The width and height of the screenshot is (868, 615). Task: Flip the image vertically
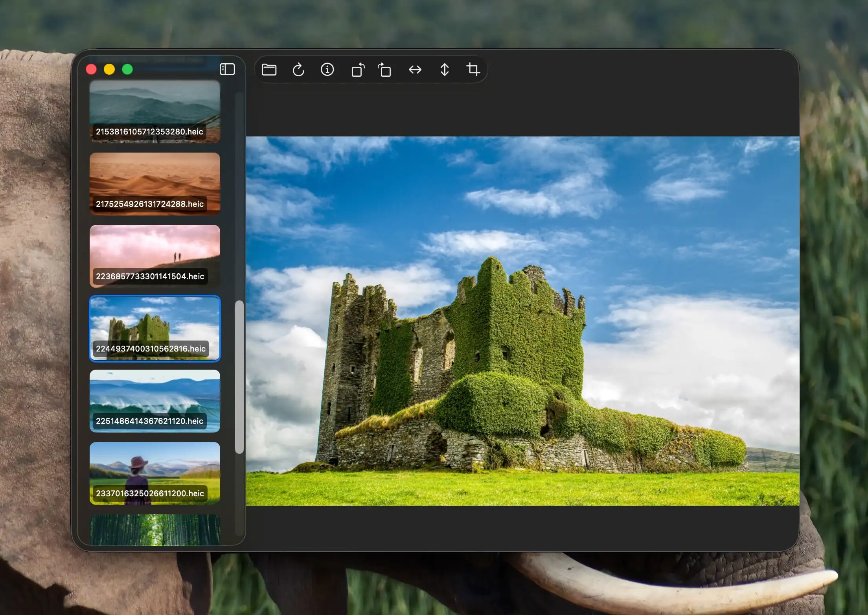444,70
